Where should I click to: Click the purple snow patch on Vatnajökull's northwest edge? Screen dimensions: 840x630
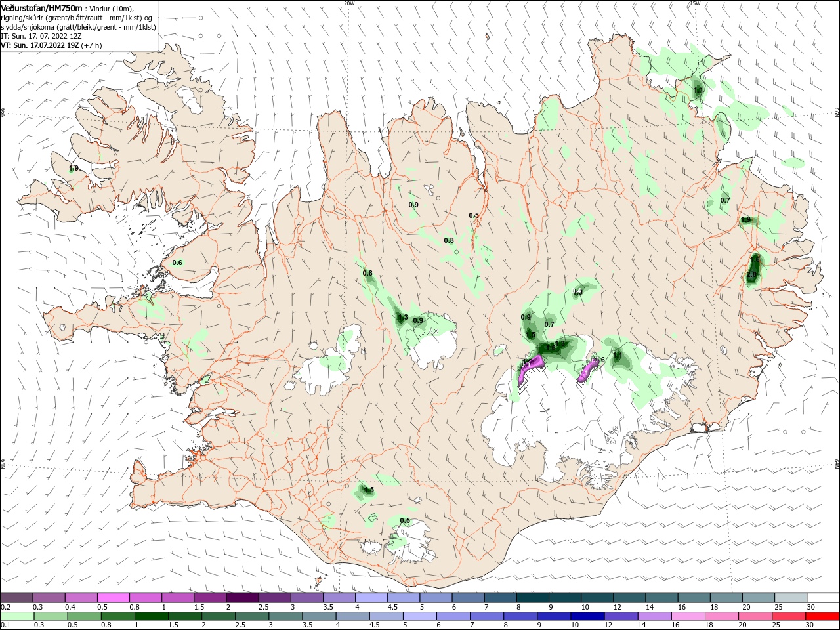(530, 369)
